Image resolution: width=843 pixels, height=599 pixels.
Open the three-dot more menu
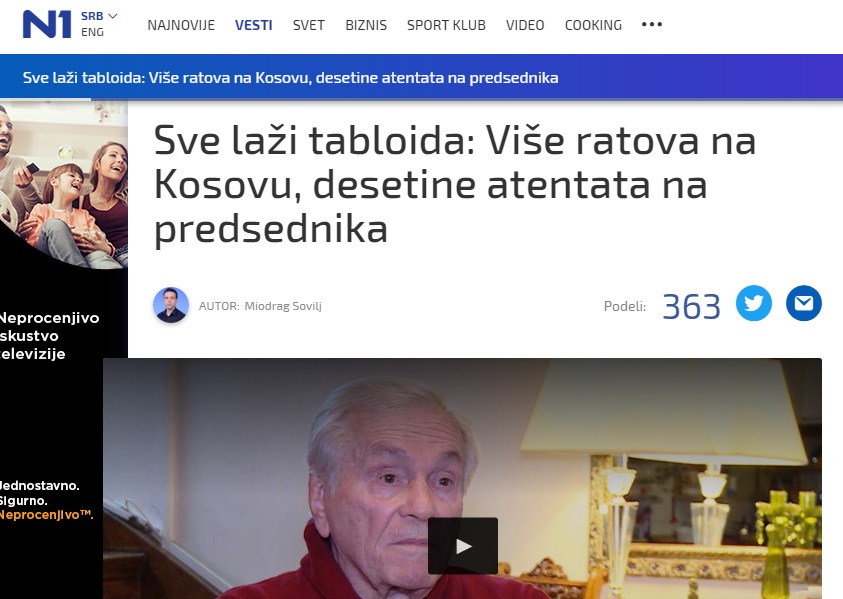tap(652, 25)
